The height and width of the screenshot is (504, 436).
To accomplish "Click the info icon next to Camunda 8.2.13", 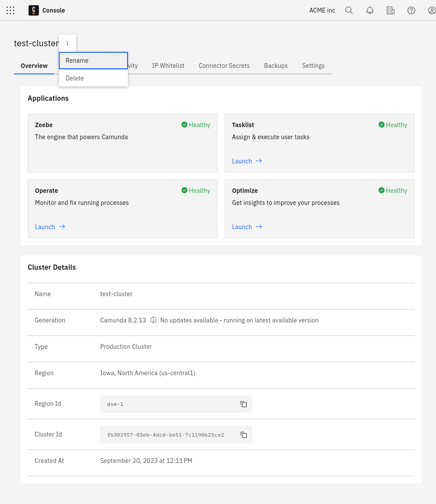I will 153,320.
